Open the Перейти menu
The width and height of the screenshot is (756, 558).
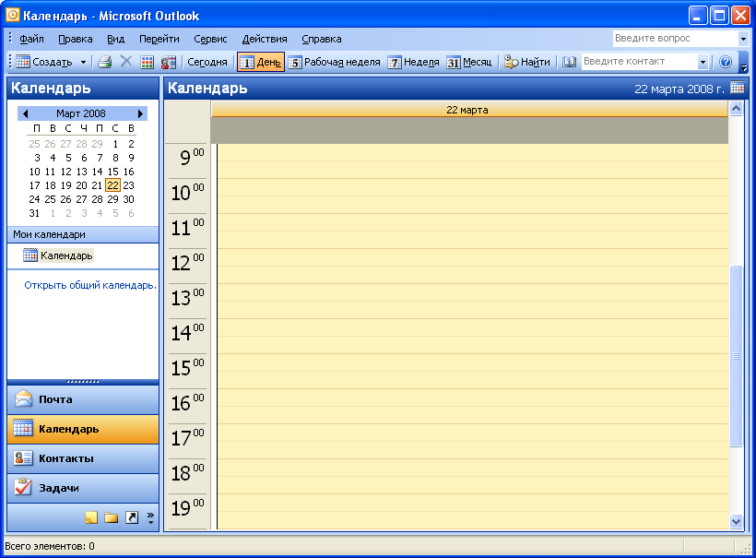159,39
